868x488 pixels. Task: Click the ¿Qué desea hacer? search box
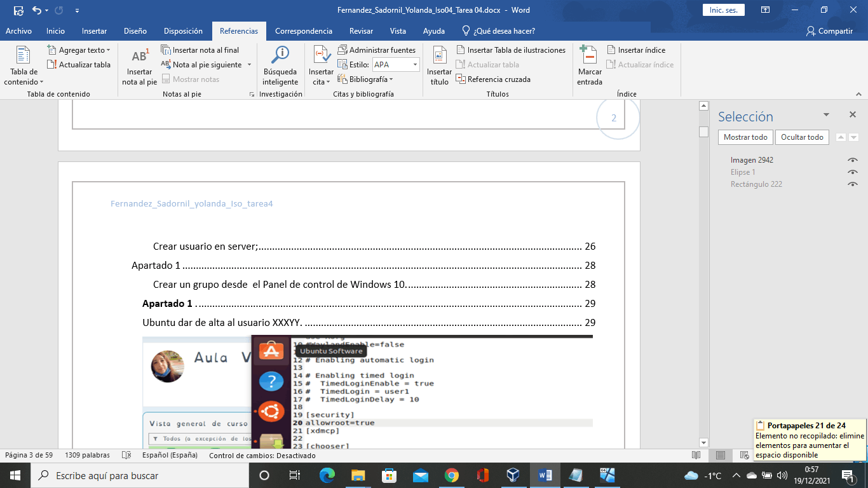point(498,31)
